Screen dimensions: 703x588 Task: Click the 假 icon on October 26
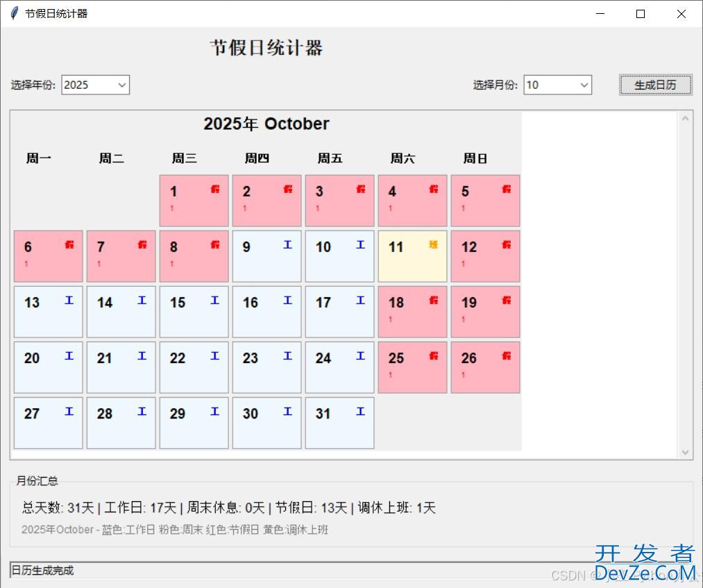pos(506,355)
